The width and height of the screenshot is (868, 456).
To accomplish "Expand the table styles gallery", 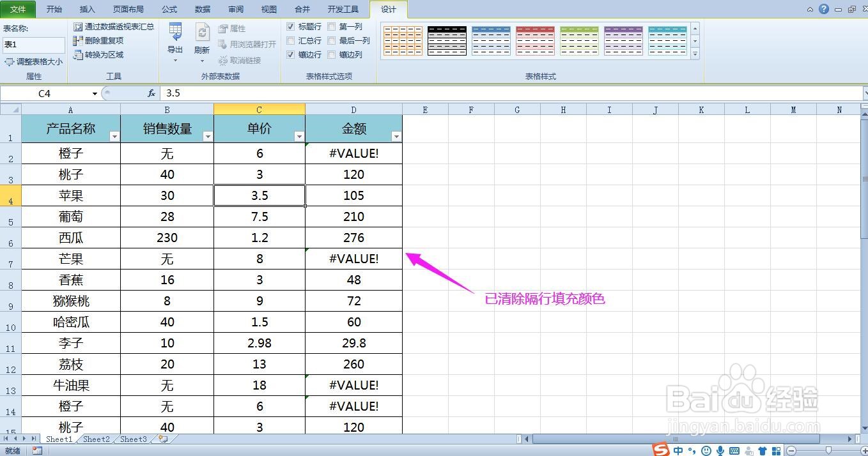I will pos(695,54).
